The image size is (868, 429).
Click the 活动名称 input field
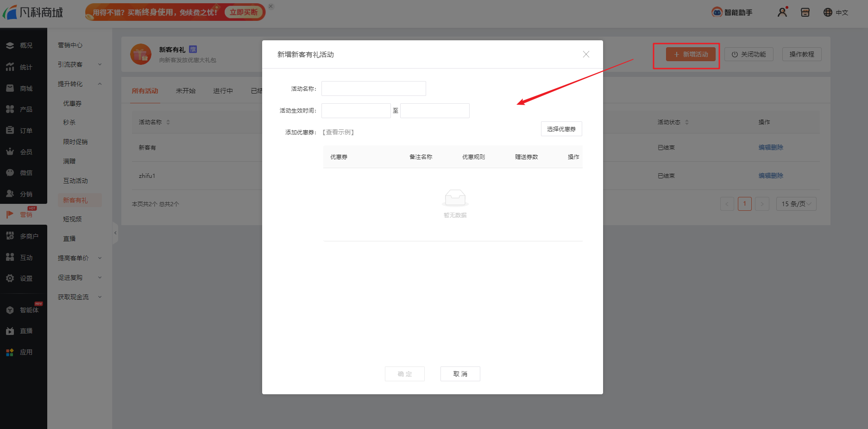(x=373, y=88)
